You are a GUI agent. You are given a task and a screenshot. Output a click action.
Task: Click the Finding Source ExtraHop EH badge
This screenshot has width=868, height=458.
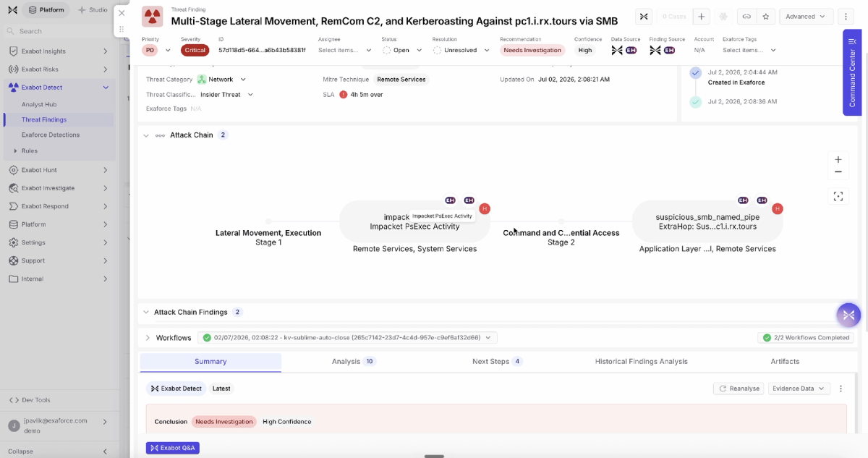point(669,50)
